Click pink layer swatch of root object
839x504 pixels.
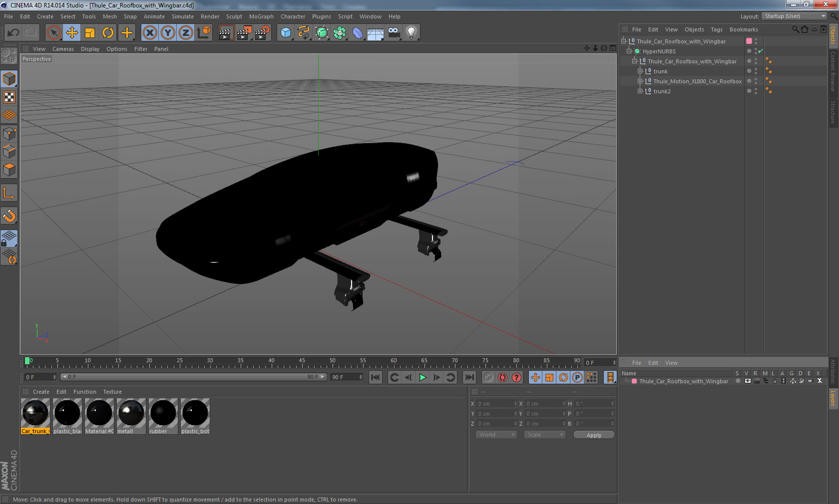click(749, 41)
